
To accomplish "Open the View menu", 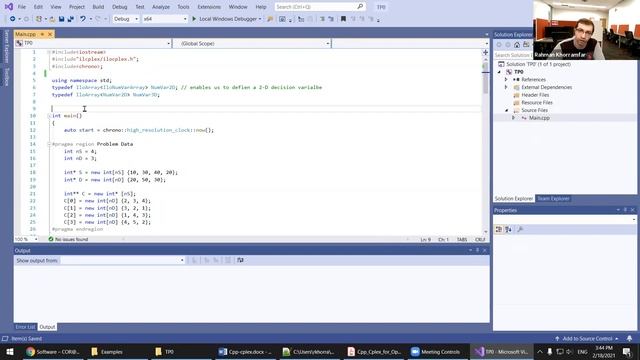I will tap(56, 7).
